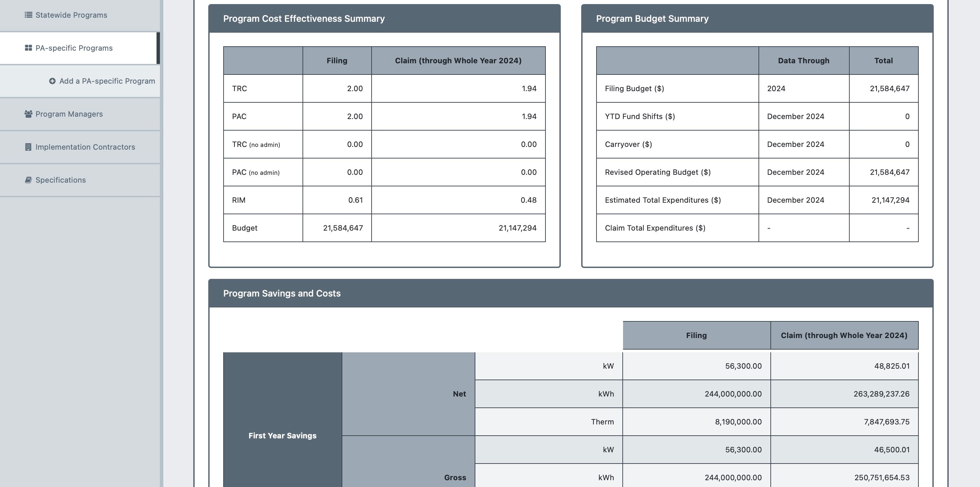The image size is (980, 487).
Task: Select the RIM row label
Action: [239, 200]
